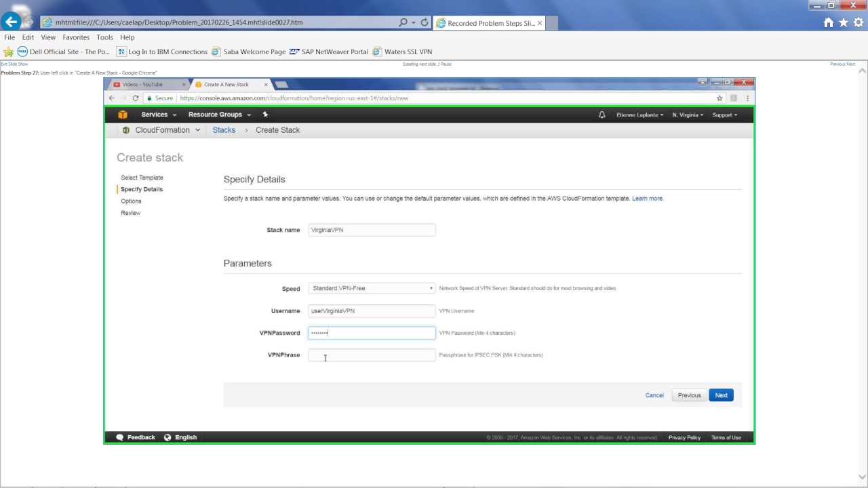Click the AWS orange cube logo
Screen dimensions: 868x488
click(x=123, y=115)
